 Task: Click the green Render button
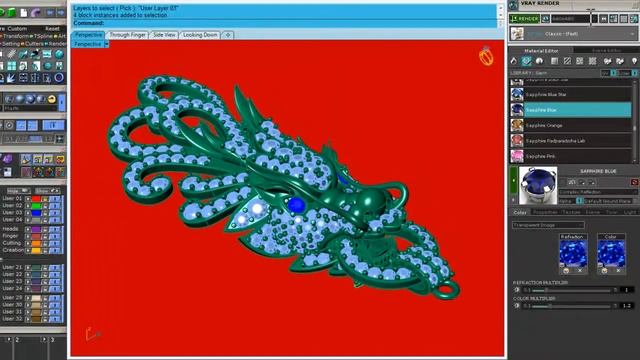pos(524,19)
